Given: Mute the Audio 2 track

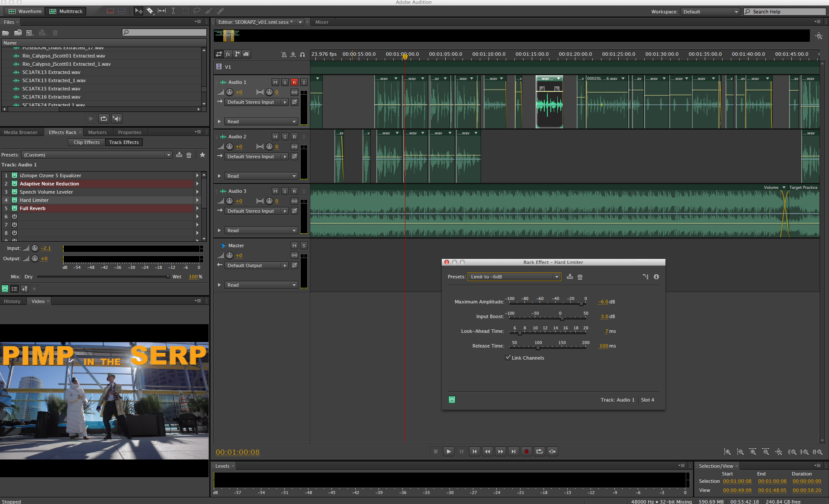Looking at the screenshot, I should coord(275,137).
